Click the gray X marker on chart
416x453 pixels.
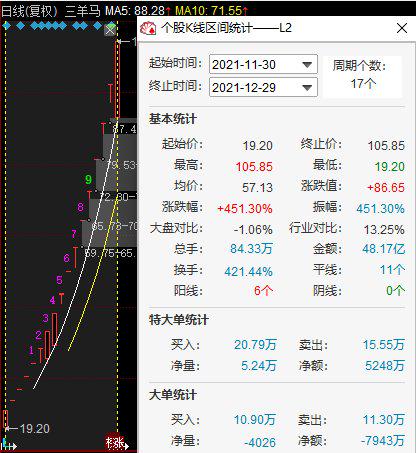[110, 30]
